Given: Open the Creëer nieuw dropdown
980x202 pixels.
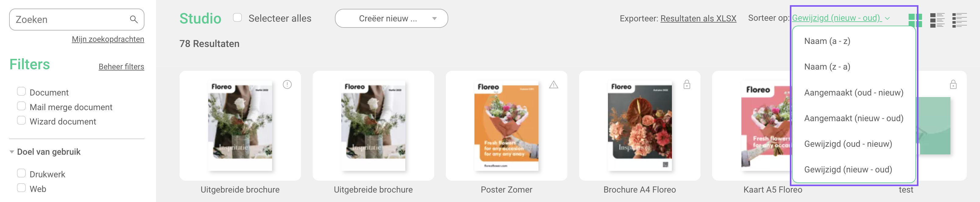Looking at the screenshot, I should point(391,18).
